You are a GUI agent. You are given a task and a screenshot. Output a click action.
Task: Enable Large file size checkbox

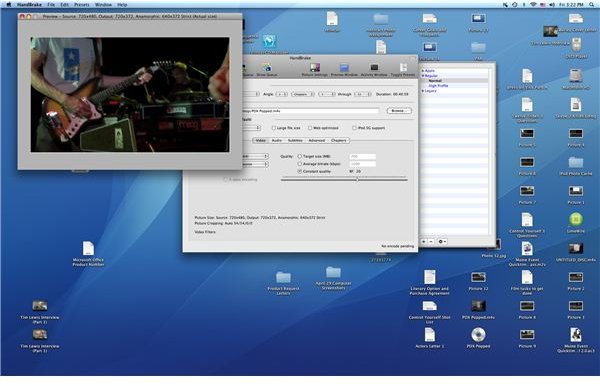click(x=274, y=128)
